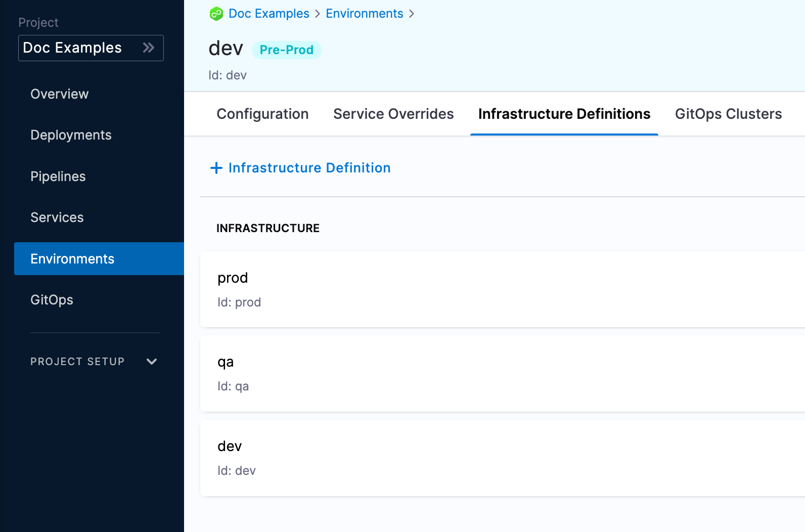Go to Deployments in the sidebar

tap(71, 135)
